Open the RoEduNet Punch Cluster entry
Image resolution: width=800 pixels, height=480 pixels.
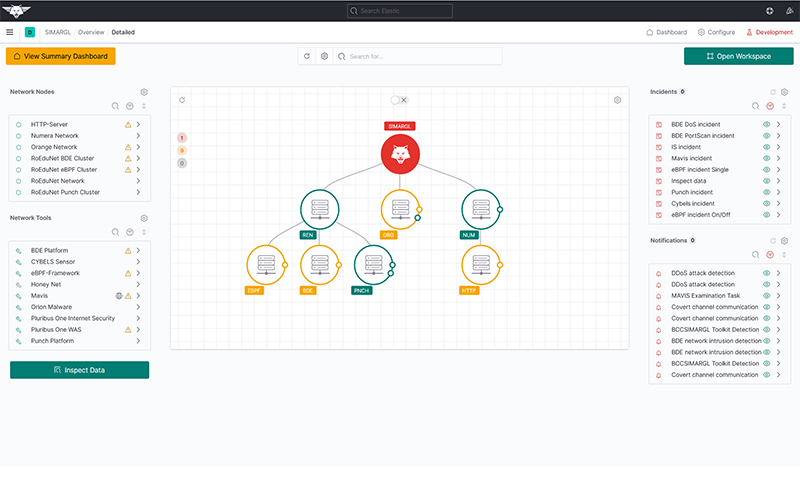point(65,192)
